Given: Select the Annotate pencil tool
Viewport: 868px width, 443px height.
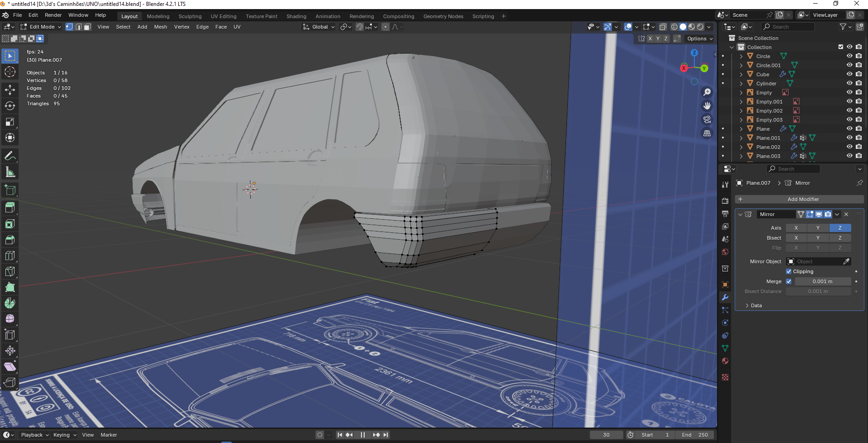Looking at the screenshot, I should [10, 156].
